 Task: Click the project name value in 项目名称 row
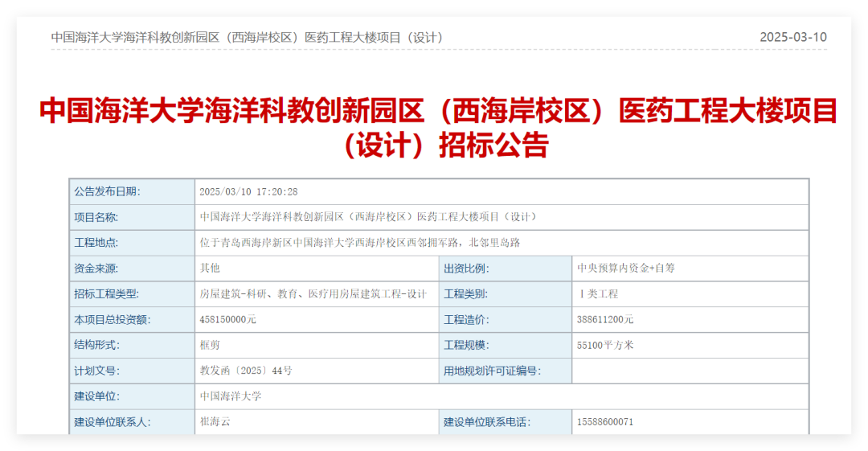pyautogui.click(x=369, y=216)
